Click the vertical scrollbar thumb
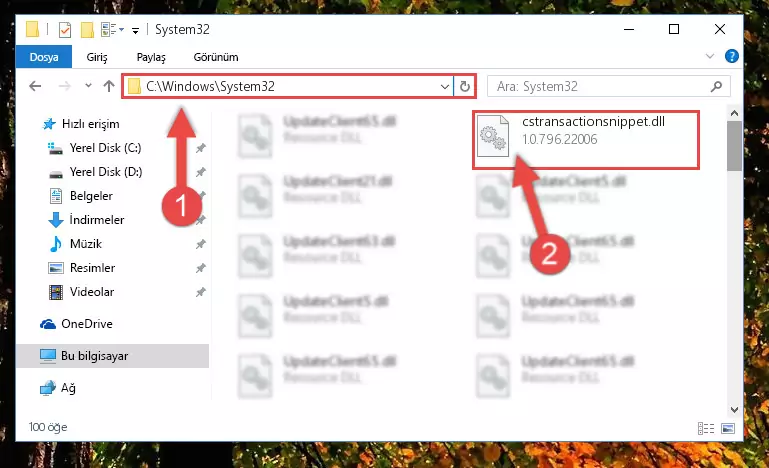 coord(734,146)
